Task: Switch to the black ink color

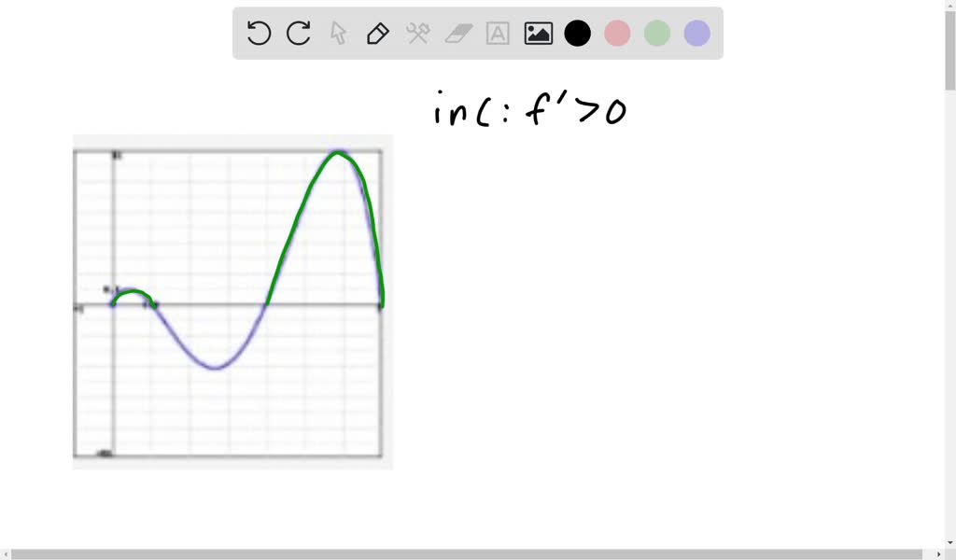Action: tap(578, 33)
